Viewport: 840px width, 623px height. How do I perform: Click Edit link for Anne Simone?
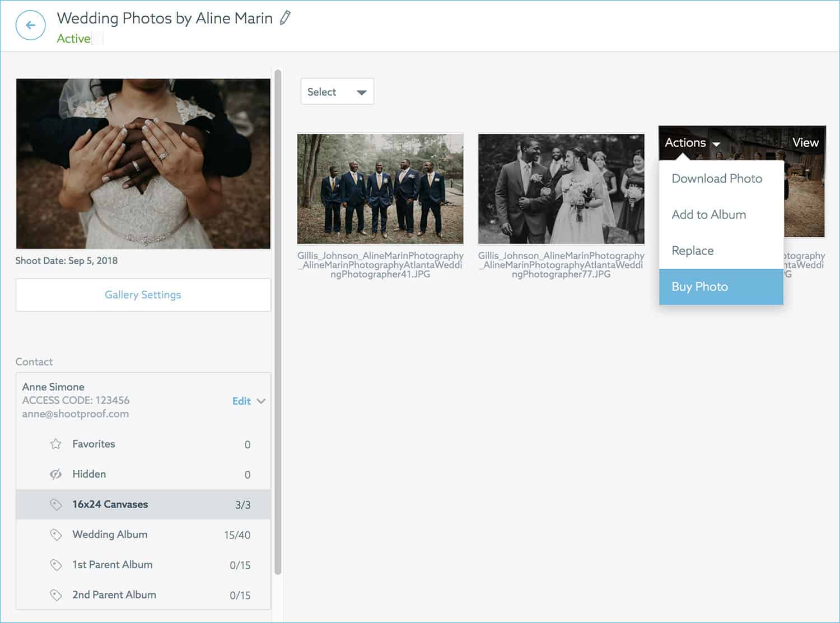point(241,401)
